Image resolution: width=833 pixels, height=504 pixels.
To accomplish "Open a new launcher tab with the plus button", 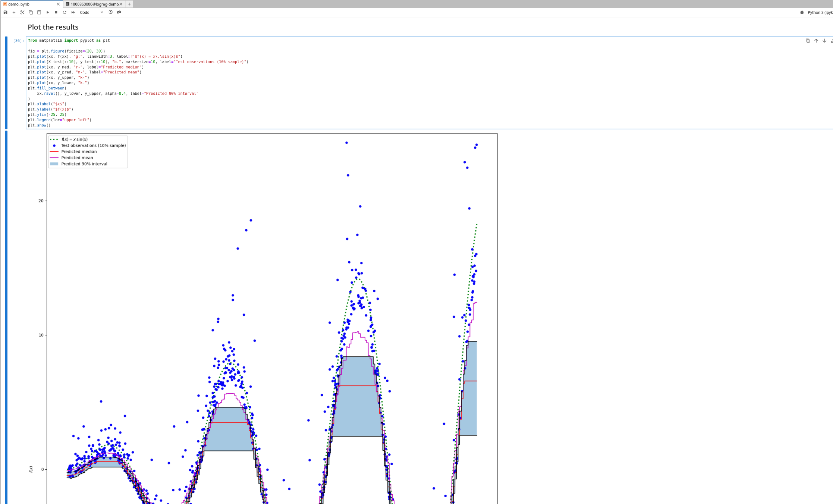I will click(129, 4).
